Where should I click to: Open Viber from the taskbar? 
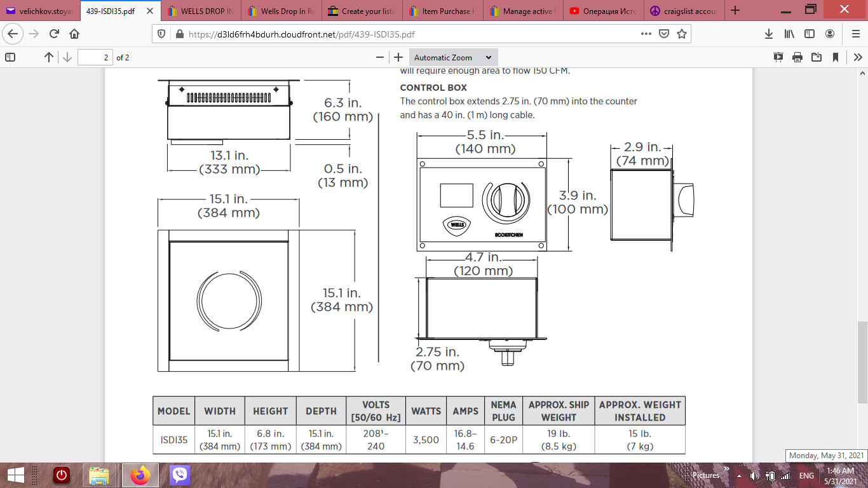point(180,475)
